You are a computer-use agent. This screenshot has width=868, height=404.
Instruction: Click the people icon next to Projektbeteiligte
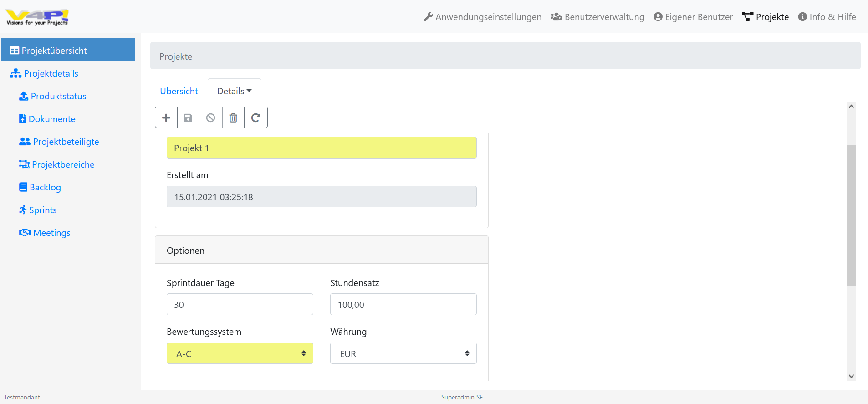pyautogui.click(x=25, y=142)
